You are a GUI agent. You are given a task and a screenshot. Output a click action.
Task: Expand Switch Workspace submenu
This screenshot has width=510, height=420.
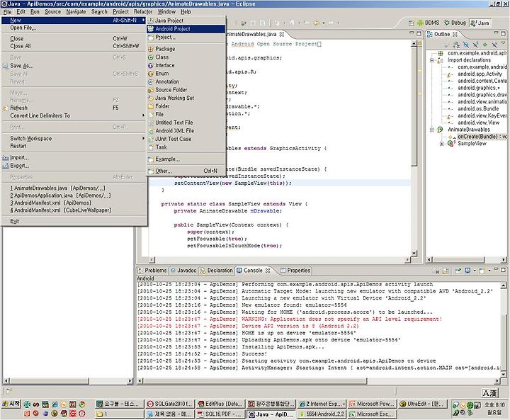(x=74, y=138)
